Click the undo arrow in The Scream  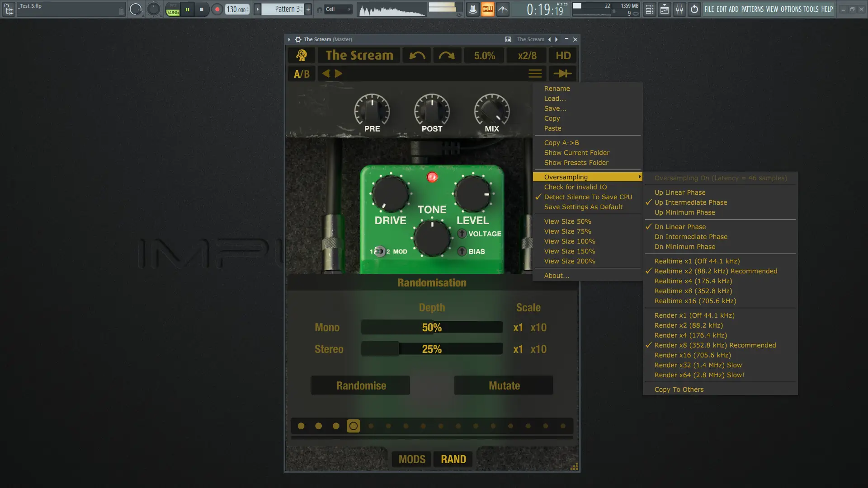[x=417, y=56]
